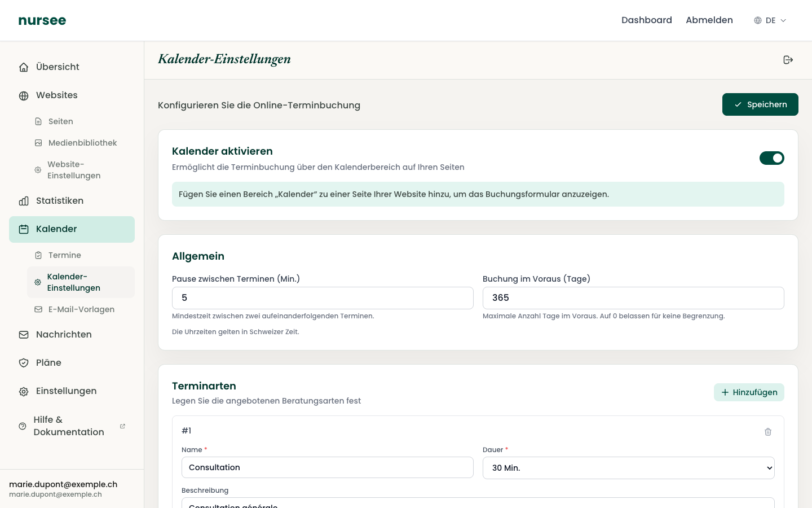Click the Seiten page icon
This screenshot has height=508, width=812.
(x=38, y=121)
